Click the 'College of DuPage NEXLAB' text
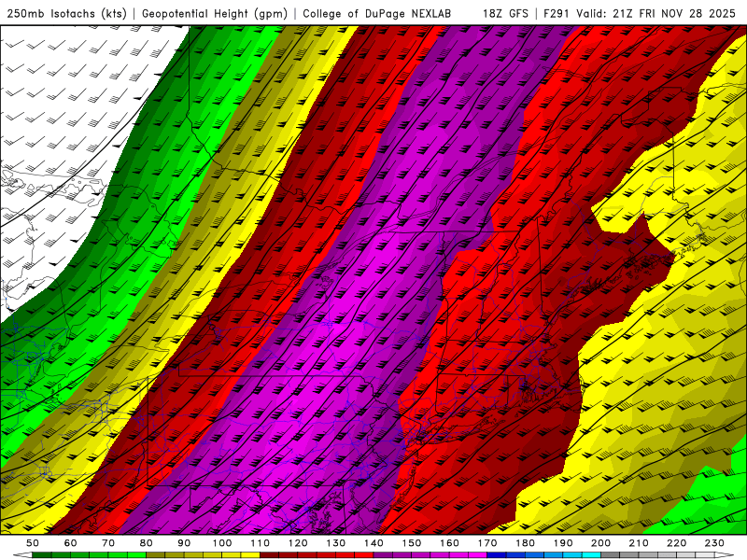The height and width of the screenshot is (560, 747). [377, 13]
